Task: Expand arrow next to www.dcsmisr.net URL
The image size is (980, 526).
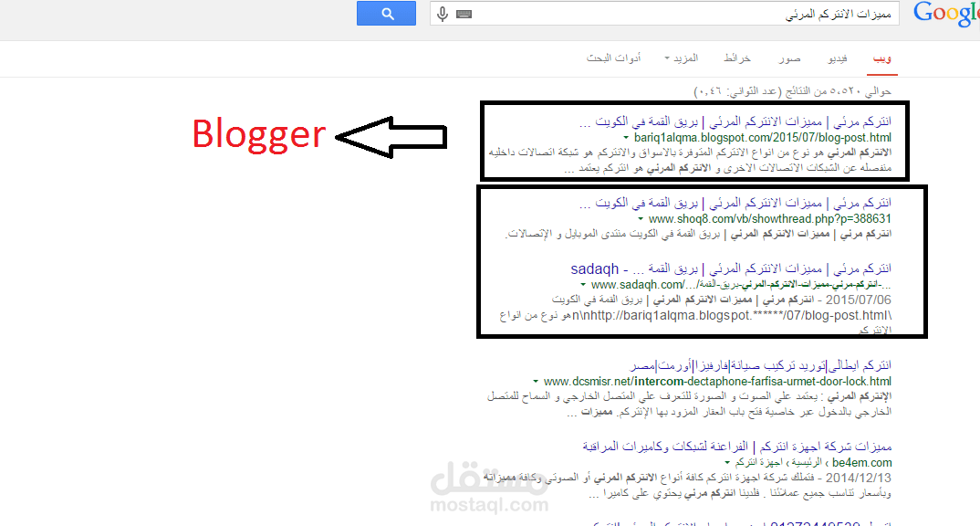Action: click(536, 382)
